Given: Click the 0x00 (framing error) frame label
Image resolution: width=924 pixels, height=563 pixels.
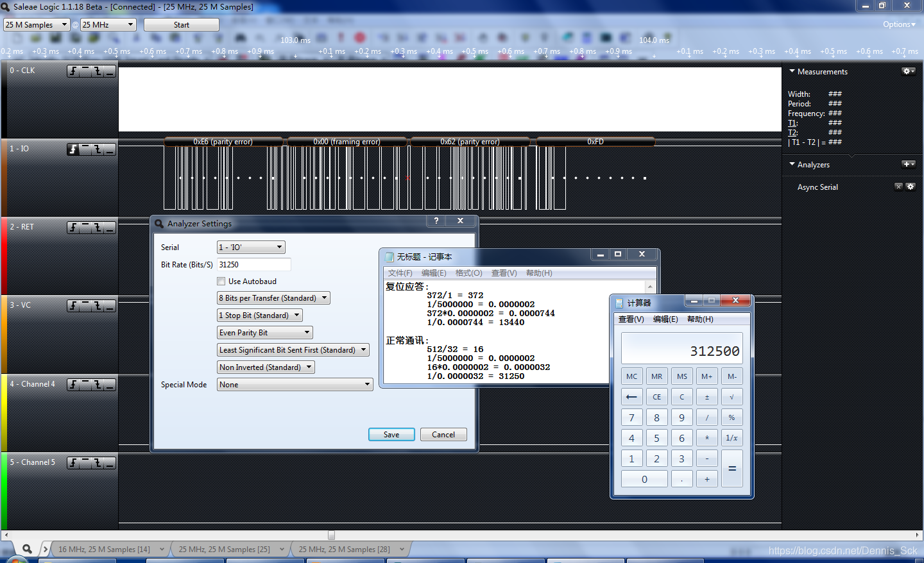Looking at the screenshot, I should (x=346, y=142).
